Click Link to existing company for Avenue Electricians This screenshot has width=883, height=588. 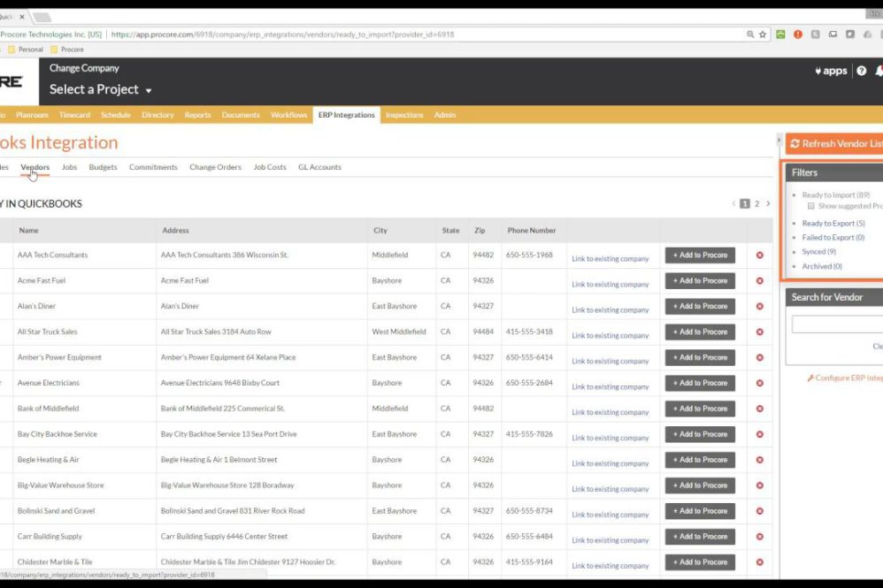(x=610, y=387)
